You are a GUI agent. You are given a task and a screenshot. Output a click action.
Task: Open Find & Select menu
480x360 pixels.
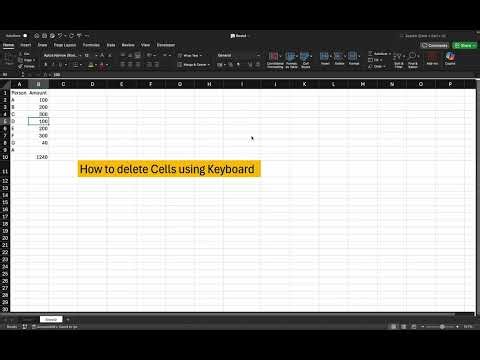(x=413, y=60)
